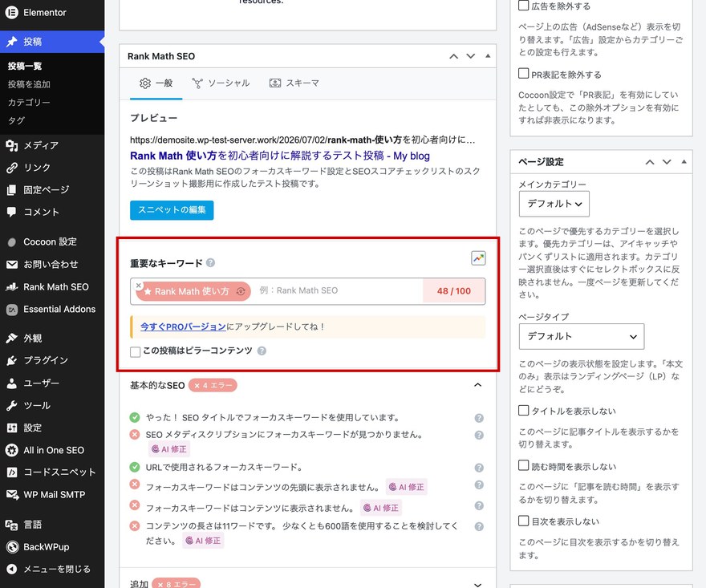The width and height of the screenshot is (706, 588).
Task: Click preview title link Rank Math 使い方
Action: coord(280,156)
